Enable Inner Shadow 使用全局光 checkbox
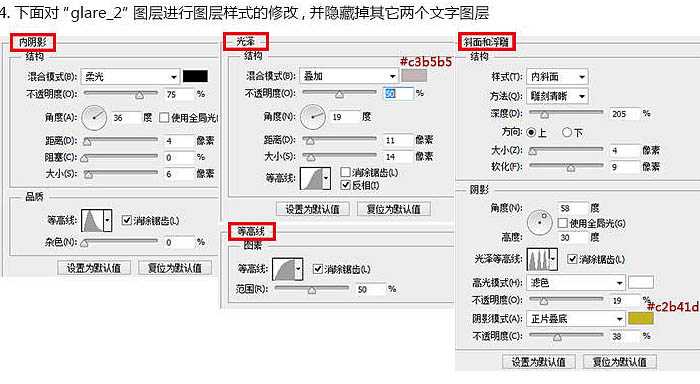This screenshot has height=384, width=700. pyautogui.click(x=164, y=117)
